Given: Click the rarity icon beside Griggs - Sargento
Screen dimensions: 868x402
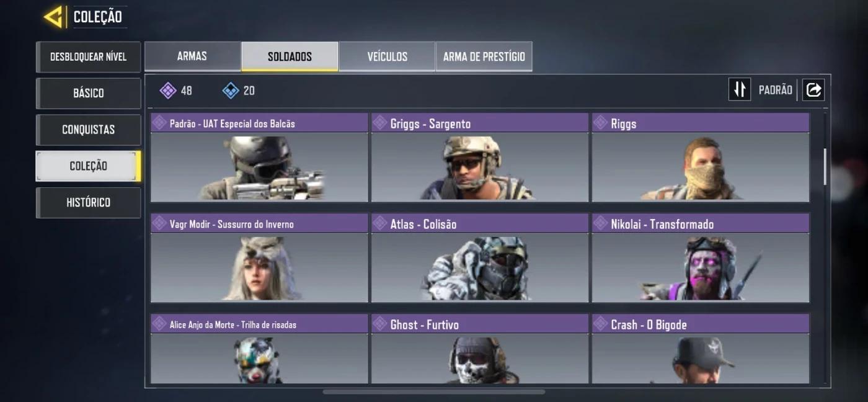Looking at the screenshot, I should pos(379,123).
